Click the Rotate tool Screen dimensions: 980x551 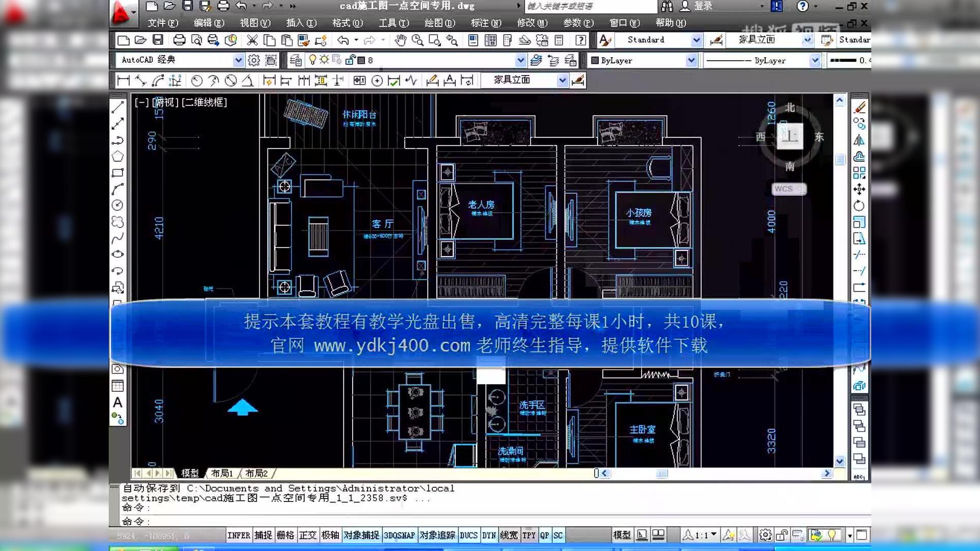click(x=860, y=206)
